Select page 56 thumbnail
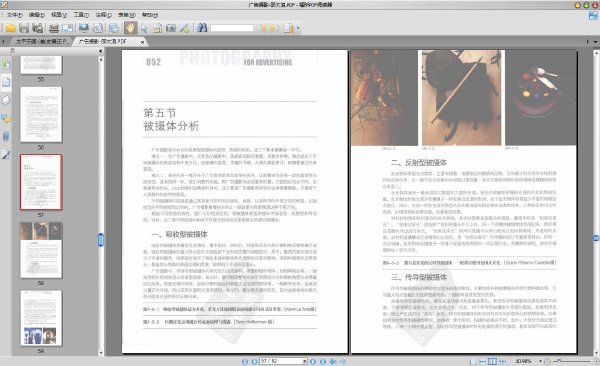This screenshot has height=366, width=600. (41, 114)
